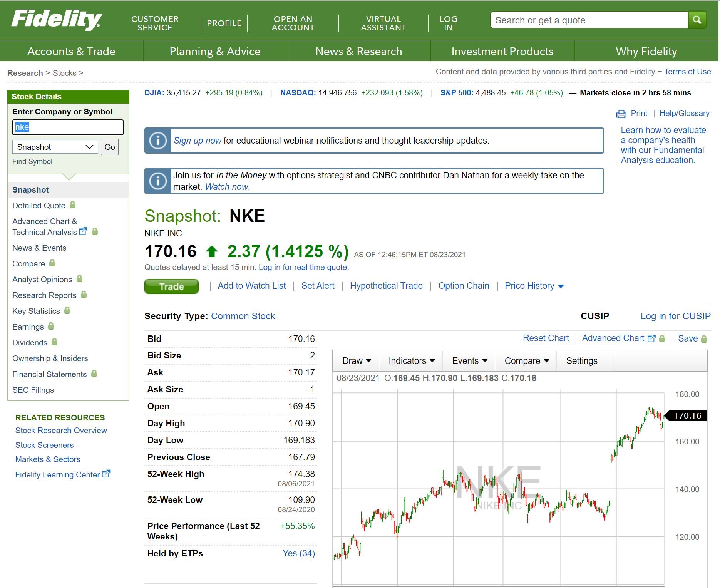Click external-link icon beside Advanced Chart above chart

click(651, 338)
